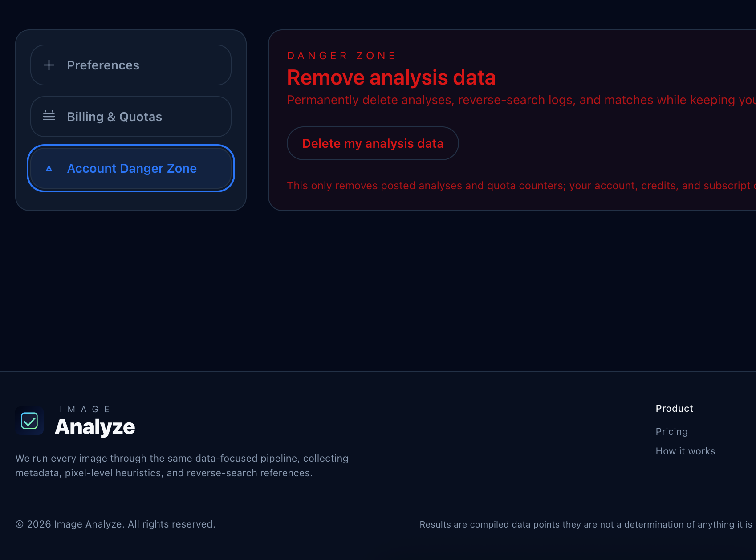Click the red DANGER ZONE label
The width and height of the screenshot is (756, 560).
(x=341, y=55)
